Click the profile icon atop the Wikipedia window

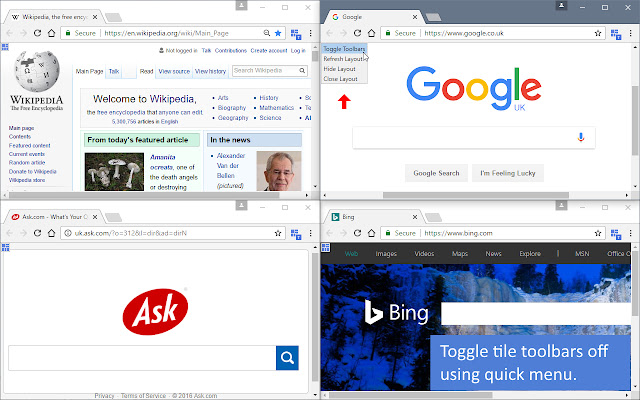241,5
